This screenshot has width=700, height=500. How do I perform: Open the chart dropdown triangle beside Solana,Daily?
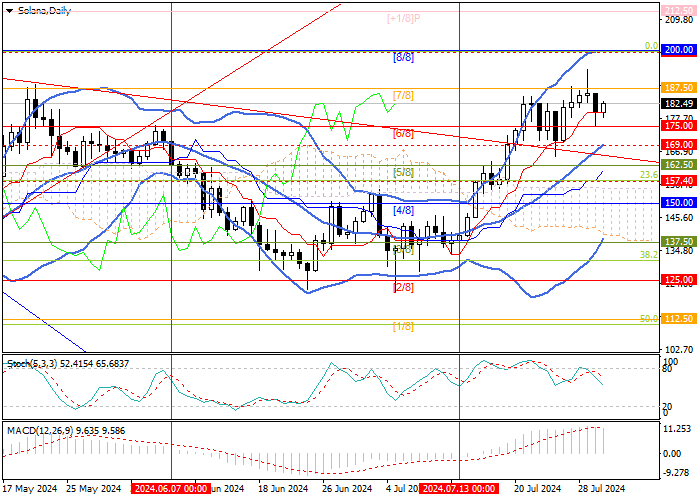click(x=9, y=11)
